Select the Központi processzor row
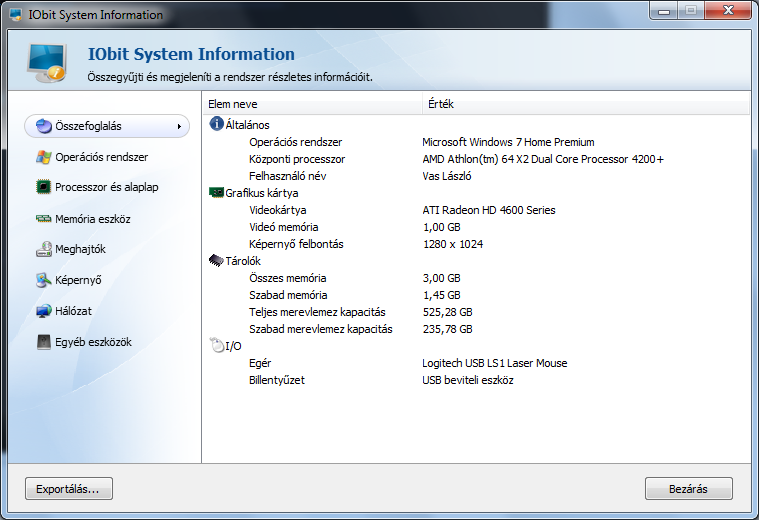 (x=476, y=159)
